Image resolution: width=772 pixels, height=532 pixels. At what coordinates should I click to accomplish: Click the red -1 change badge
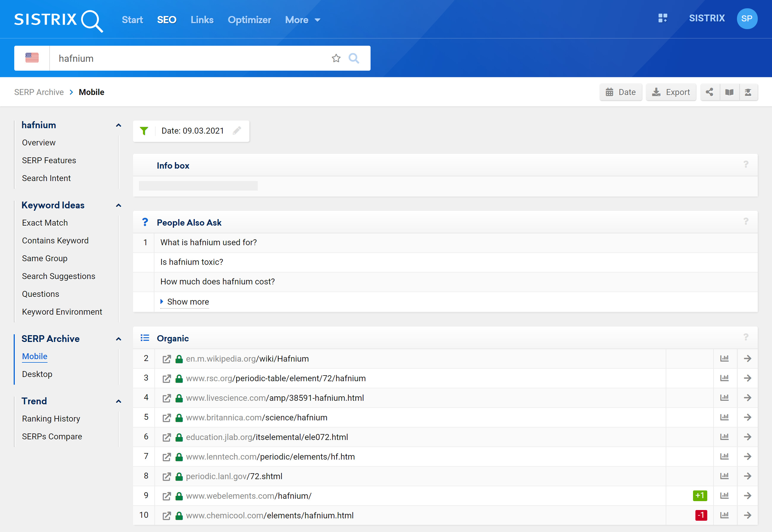click(701, 515)
